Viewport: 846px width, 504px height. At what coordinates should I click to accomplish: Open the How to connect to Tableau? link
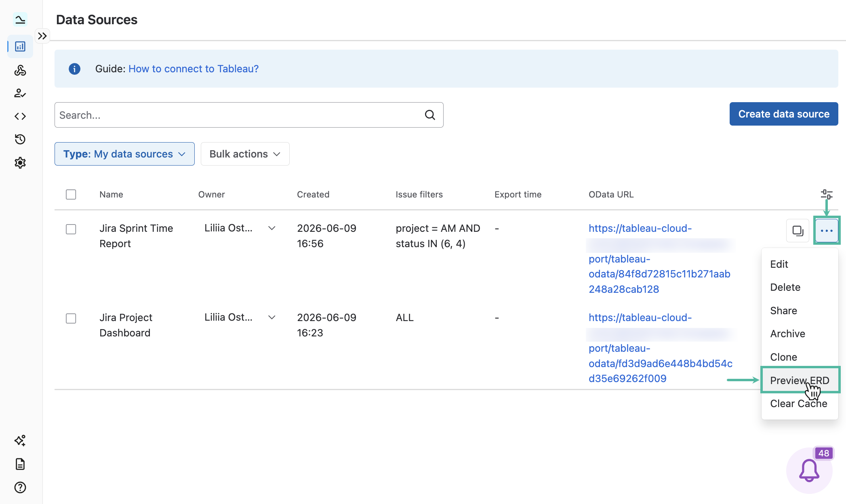[194, 69]
